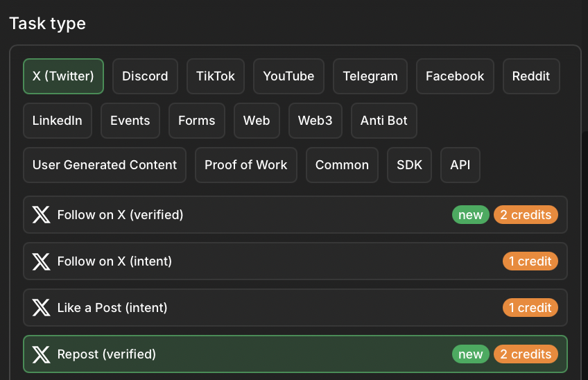588x380 pixels.
Task: Select the LinkedIn category
Action: point(58,121)
